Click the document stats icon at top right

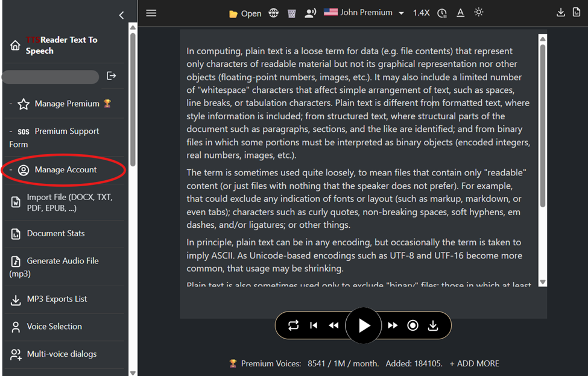[x=576, y=13]
